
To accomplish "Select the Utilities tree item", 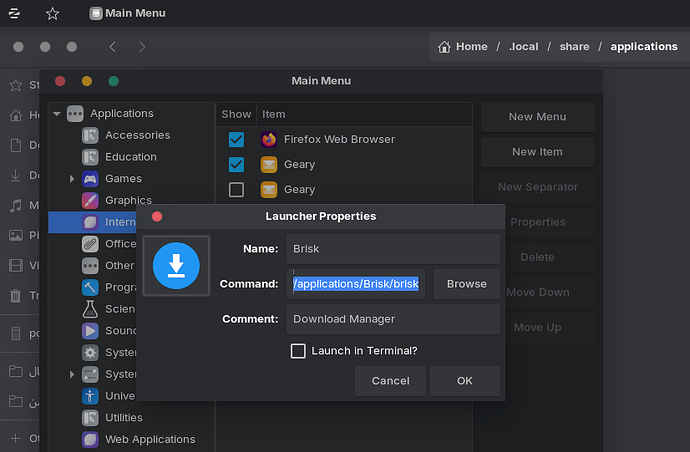I will click(x=124, y=418).
